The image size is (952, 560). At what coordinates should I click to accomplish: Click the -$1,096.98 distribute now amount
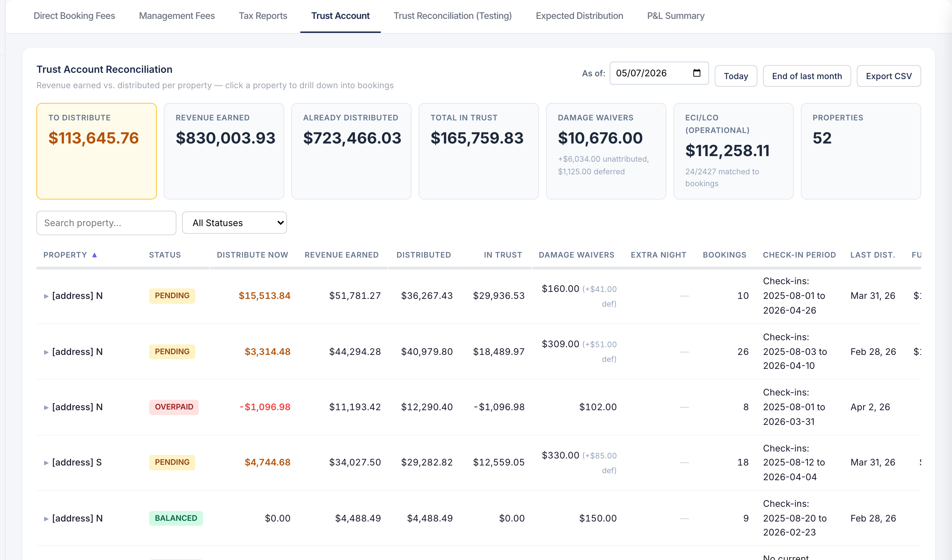(265, 407)
